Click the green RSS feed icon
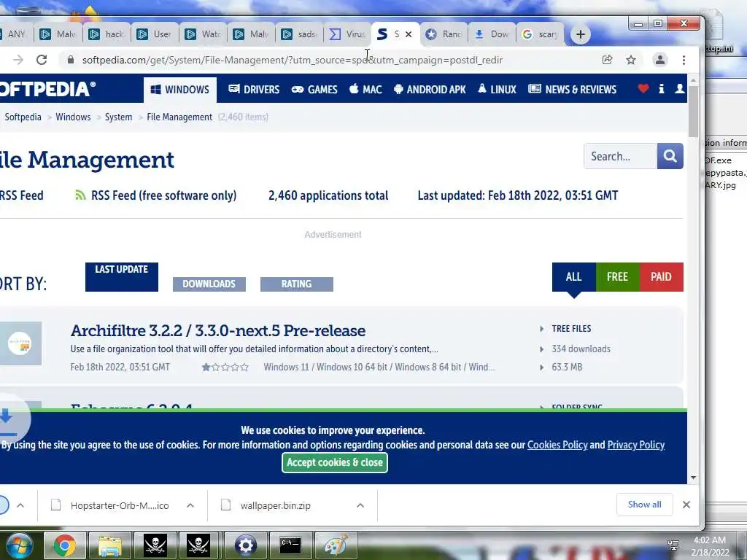The height and width of the screenshot is (560, 747). tap(80, 195)
